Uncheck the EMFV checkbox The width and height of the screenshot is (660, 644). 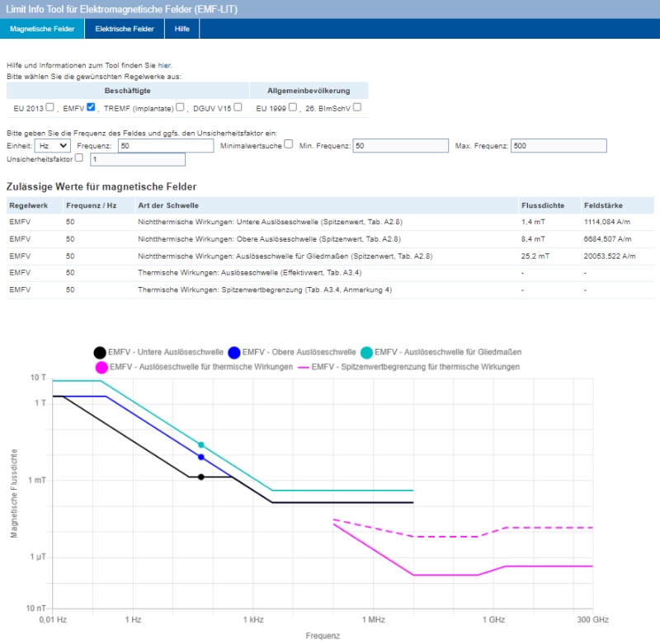(x=91, y=107)
